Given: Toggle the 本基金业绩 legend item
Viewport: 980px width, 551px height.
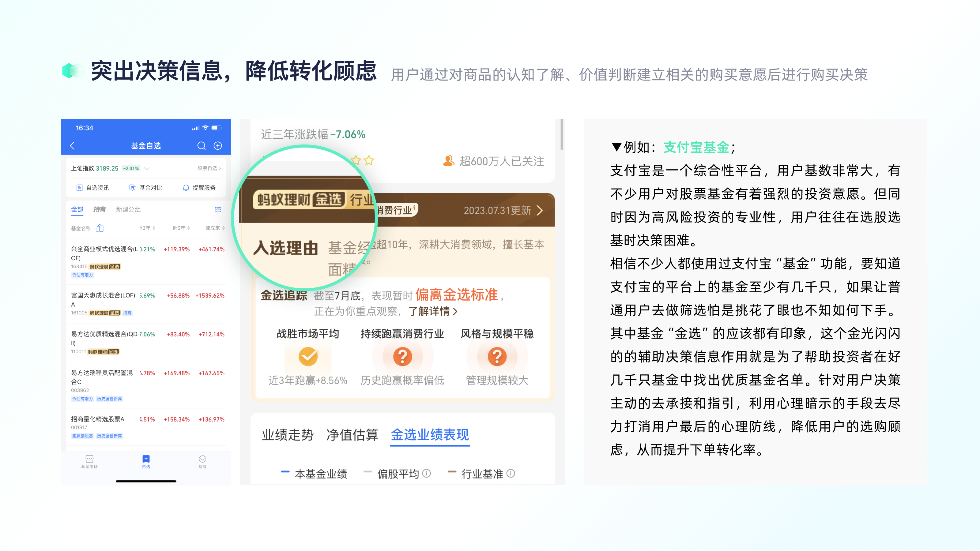Looking at the screenshot, I should pyautogui.click(x=314, y=474).
